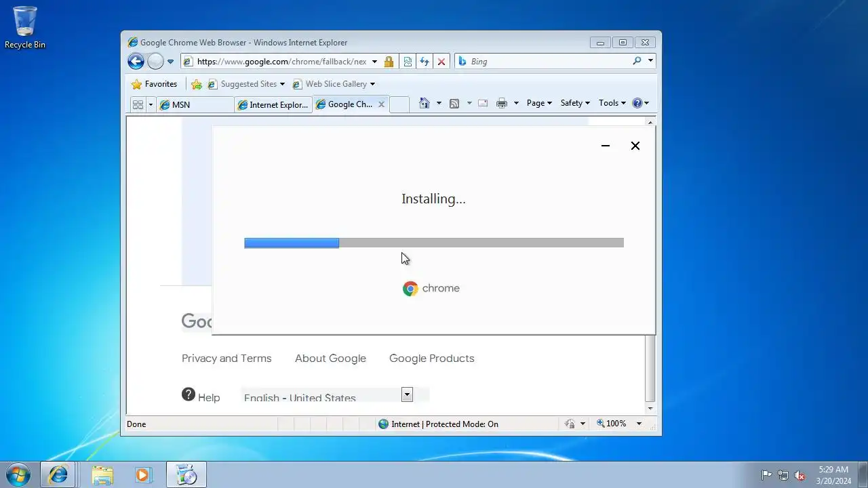Go to the Home page icon
The height and width of the screenshot is (488, 868).
[x=425, y=103]
